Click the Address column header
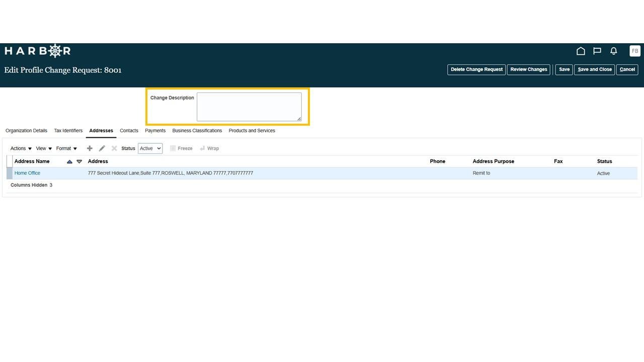Screen dimensions: 644x362 click(x=98, y=161)
